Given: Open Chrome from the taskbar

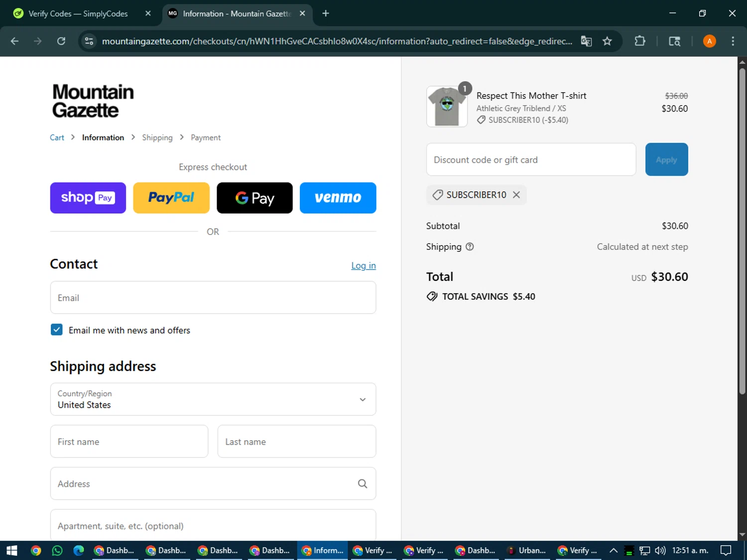Looking at the screenshot, I should (35, 550).
